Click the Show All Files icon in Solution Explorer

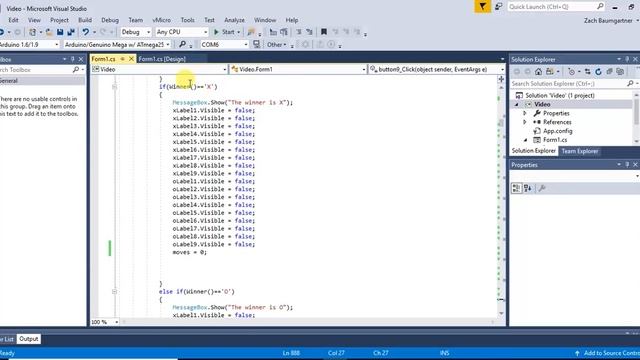coord(620,72)
